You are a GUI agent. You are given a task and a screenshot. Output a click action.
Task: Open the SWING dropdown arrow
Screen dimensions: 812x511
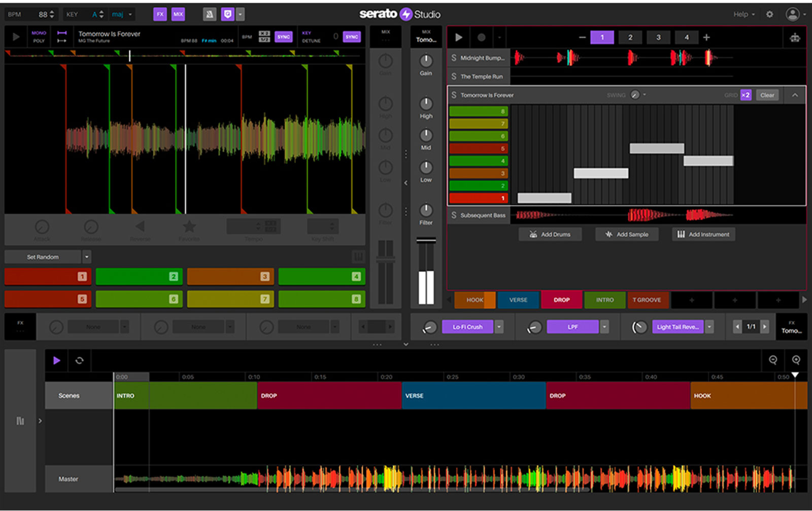[x=645, y=95]
